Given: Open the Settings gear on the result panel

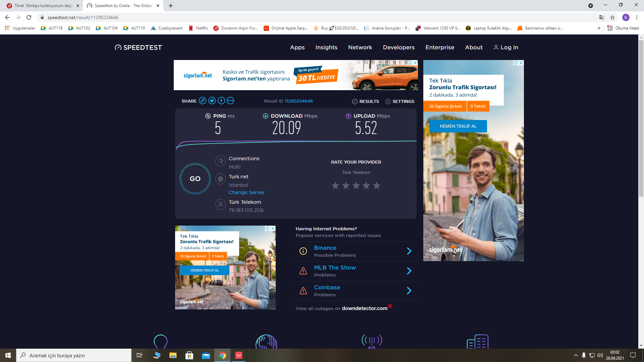Looking at the screenshot, I should [x=400, y=101].
